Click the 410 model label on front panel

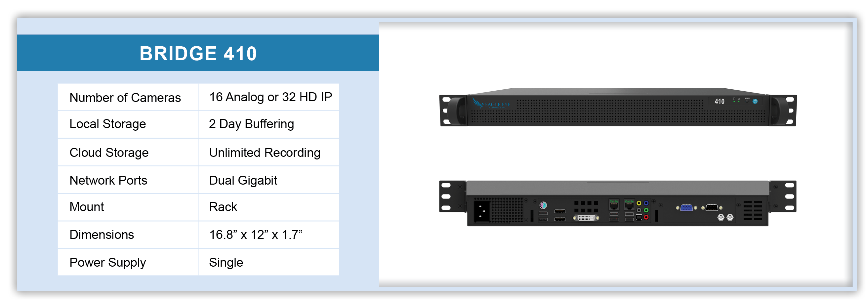[x=720, y=101]
